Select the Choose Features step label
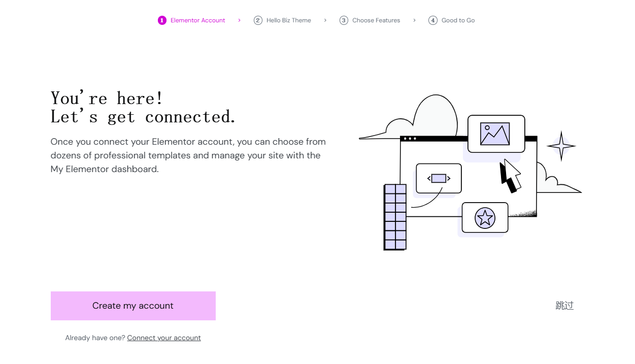635x364 pixels. [376, 20]
